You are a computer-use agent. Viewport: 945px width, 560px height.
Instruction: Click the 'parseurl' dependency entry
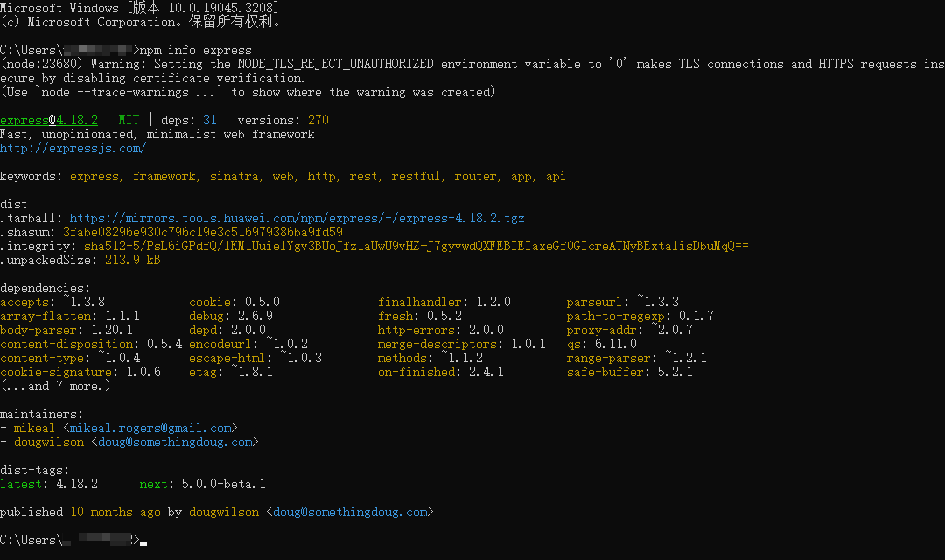point(623,302)
